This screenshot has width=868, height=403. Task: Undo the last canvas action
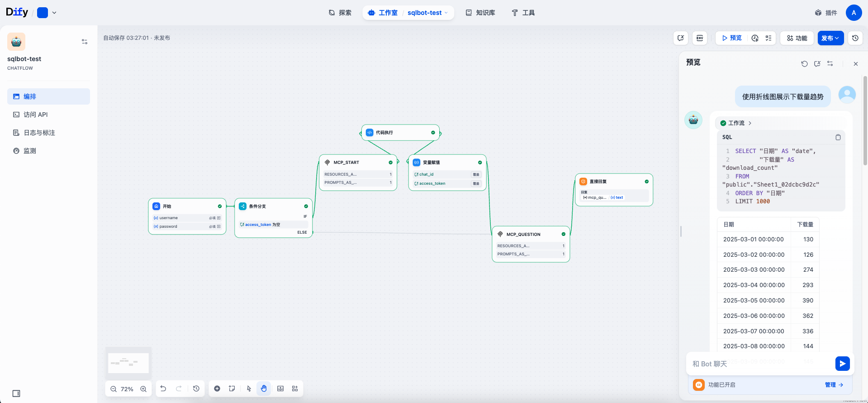click(163, 389)
